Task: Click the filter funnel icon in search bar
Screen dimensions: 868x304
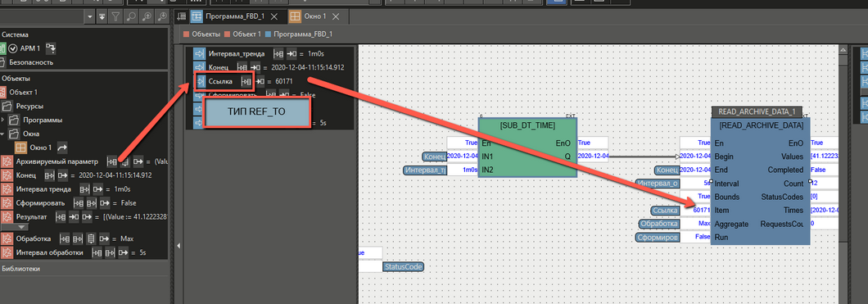Action: pyautogui.click(x=116, y=16)
